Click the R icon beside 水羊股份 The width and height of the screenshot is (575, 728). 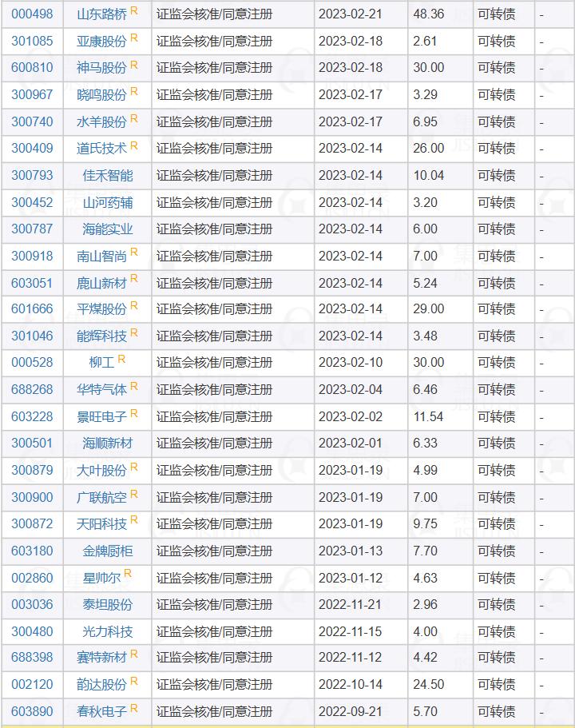tap(134, 118)
